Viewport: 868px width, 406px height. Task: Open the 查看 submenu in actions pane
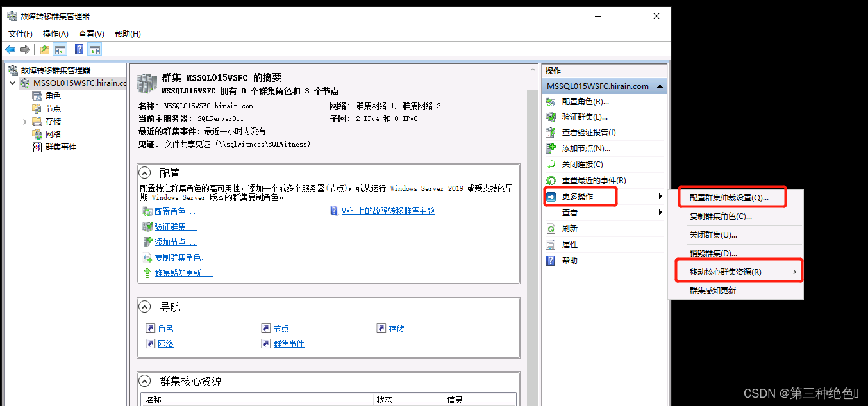(x=605, y=213)
